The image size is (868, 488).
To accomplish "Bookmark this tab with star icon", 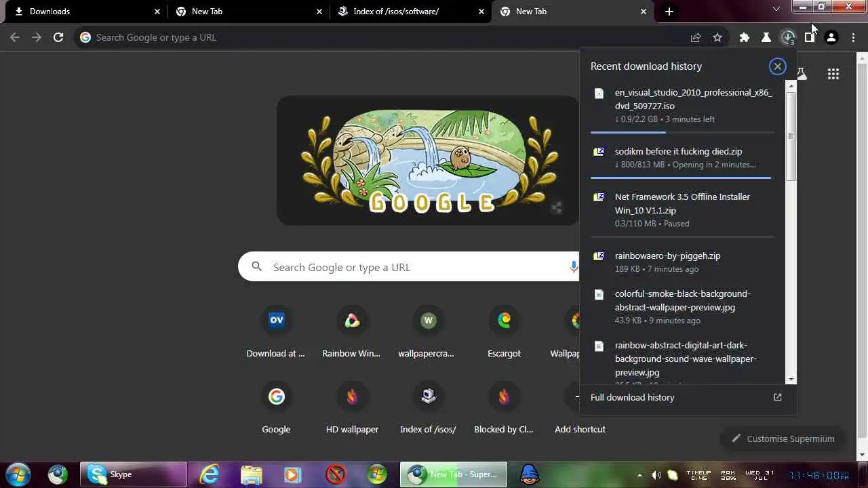I will [x=717, y=37].
